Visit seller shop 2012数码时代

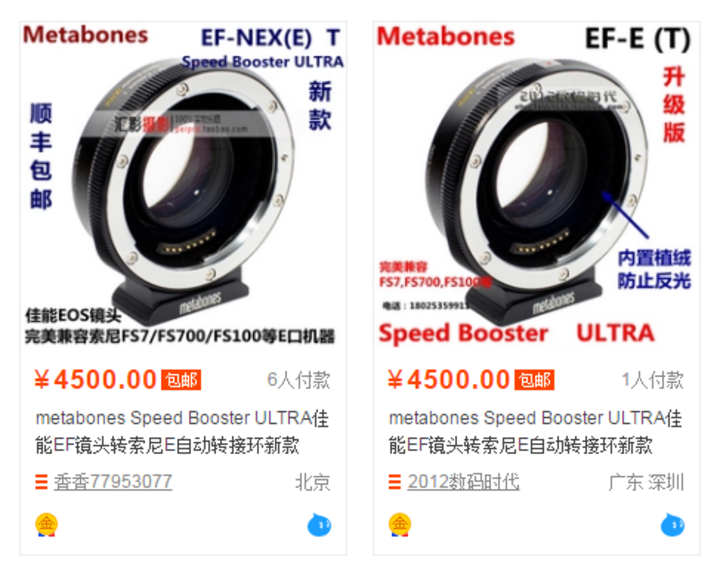(463, 482)
